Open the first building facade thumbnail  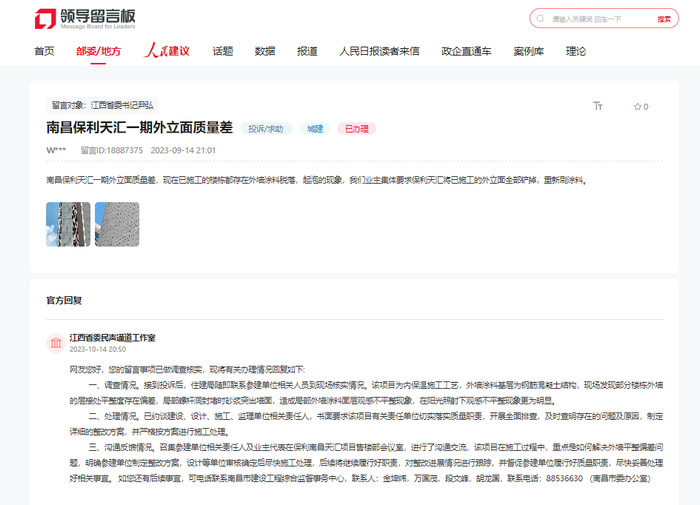tap(68, 224)
